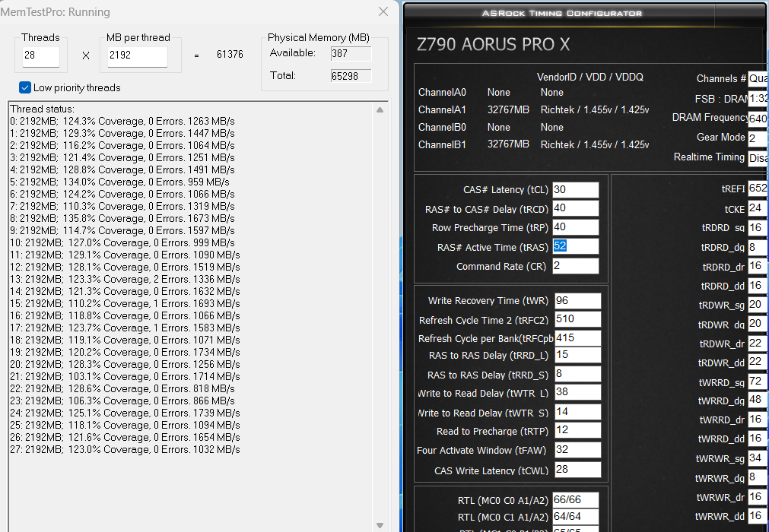The image size is (769, 532).
Task: Click the Threads input field showing 28
Action: pyautogui.click(x=41, y=57)
